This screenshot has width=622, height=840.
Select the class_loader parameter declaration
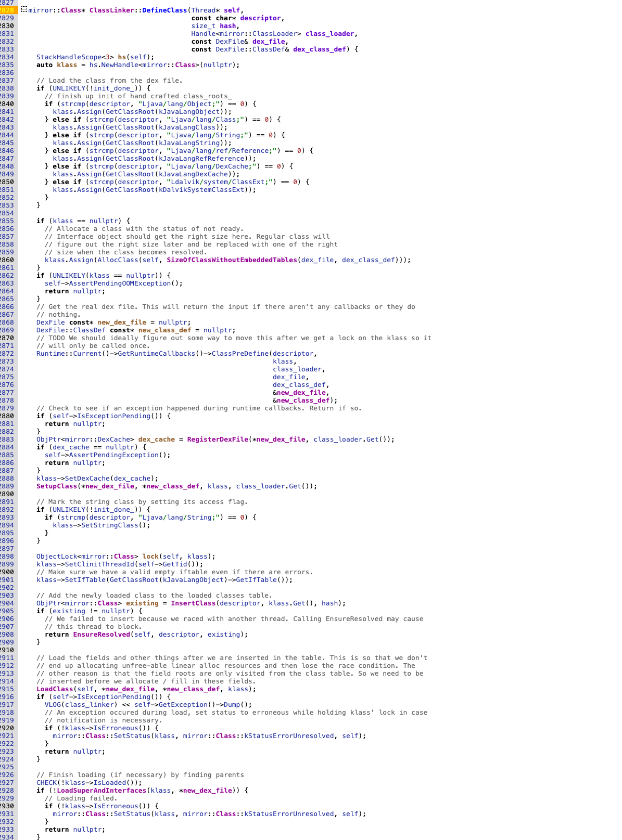(x=329, y=33)
